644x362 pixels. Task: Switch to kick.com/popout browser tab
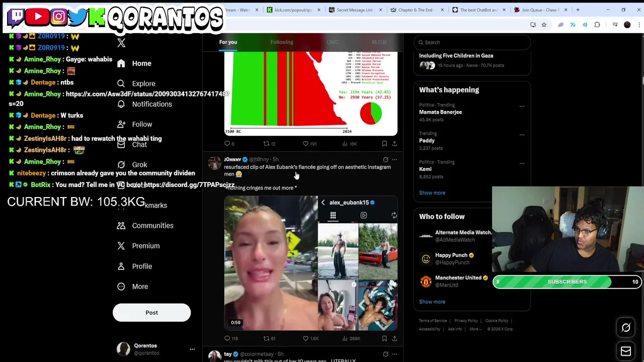(x=294, y=10)
